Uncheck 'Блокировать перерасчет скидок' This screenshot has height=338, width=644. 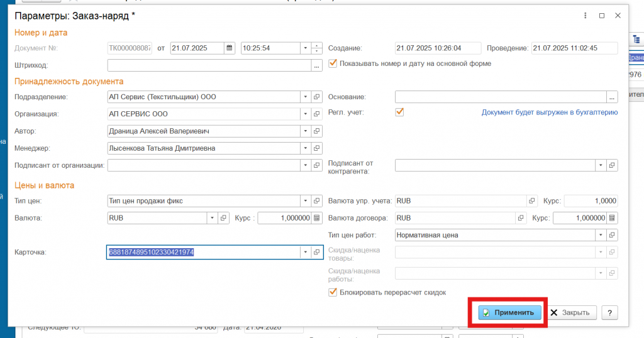point(333,292)
